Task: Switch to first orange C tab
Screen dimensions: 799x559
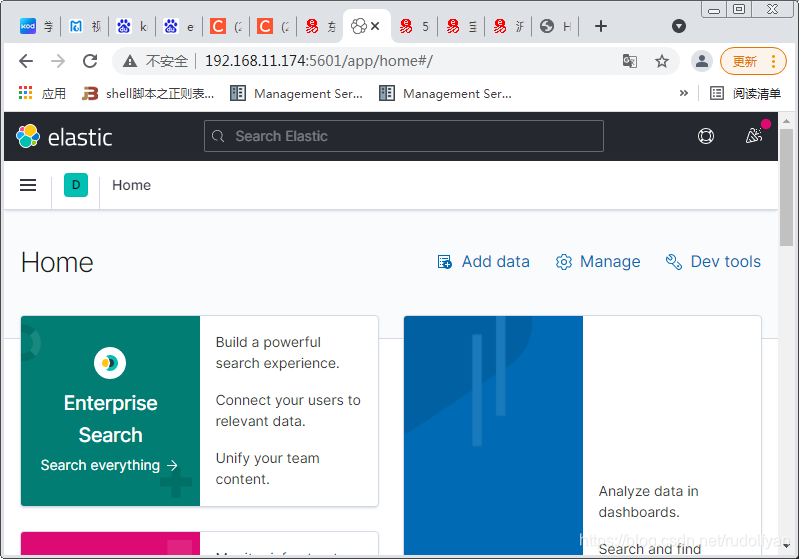Action: click(226, 26)
